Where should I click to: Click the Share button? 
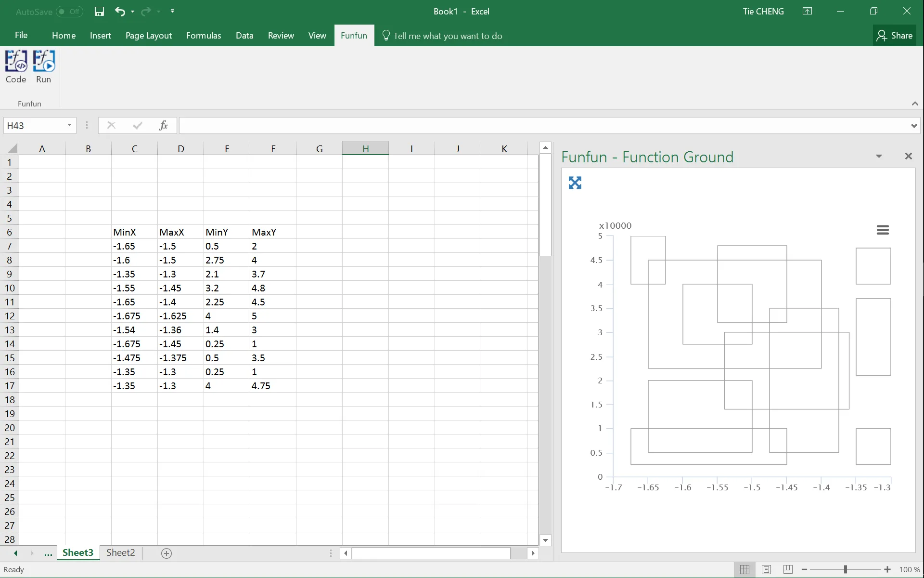(895, 36)
